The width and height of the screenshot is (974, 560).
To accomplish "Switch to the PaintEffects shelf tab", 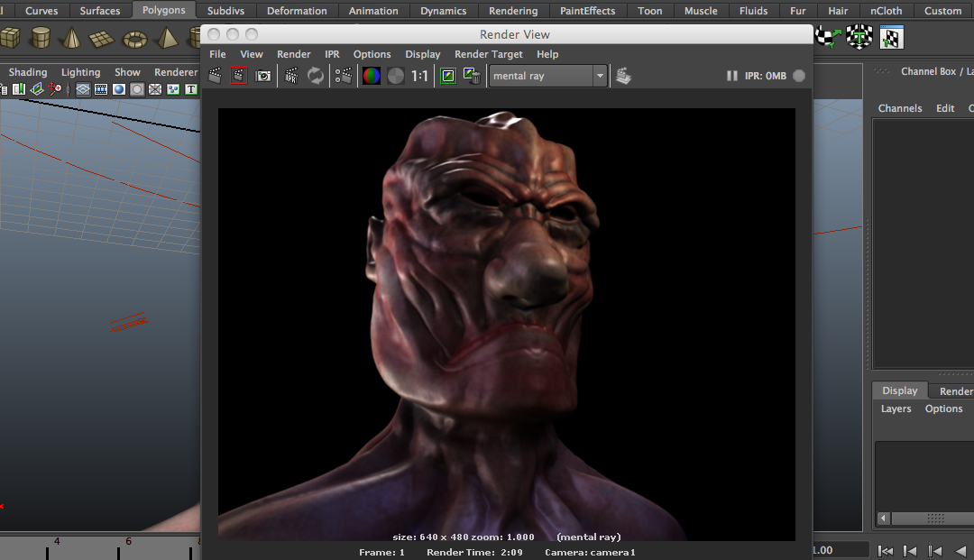I will tap(588, 11).
